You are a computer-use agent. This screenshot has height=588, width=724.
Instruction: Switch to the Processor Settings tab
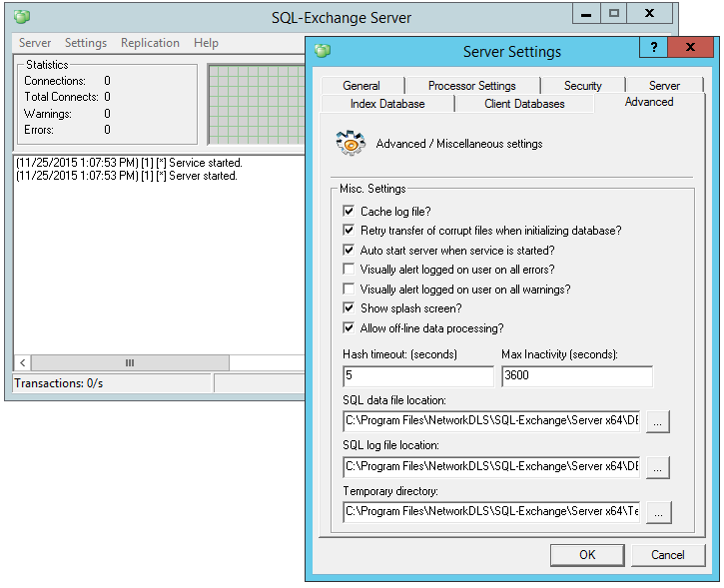472,86
